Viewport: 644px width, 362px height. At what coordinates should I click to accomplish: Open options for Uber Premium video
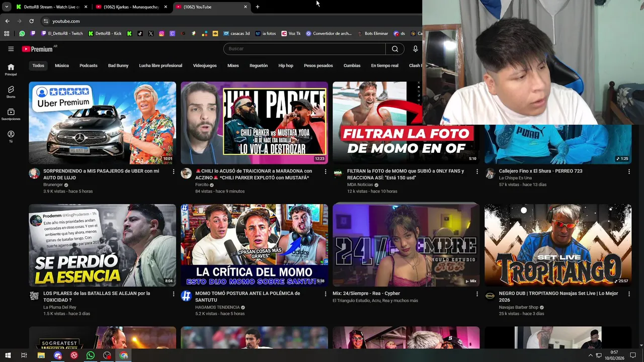coord(174,171)
